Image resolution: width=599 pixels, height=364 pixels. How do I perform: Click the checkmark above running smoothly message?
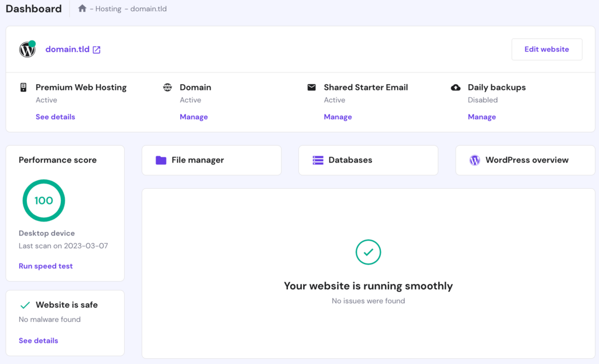(368, 252)
